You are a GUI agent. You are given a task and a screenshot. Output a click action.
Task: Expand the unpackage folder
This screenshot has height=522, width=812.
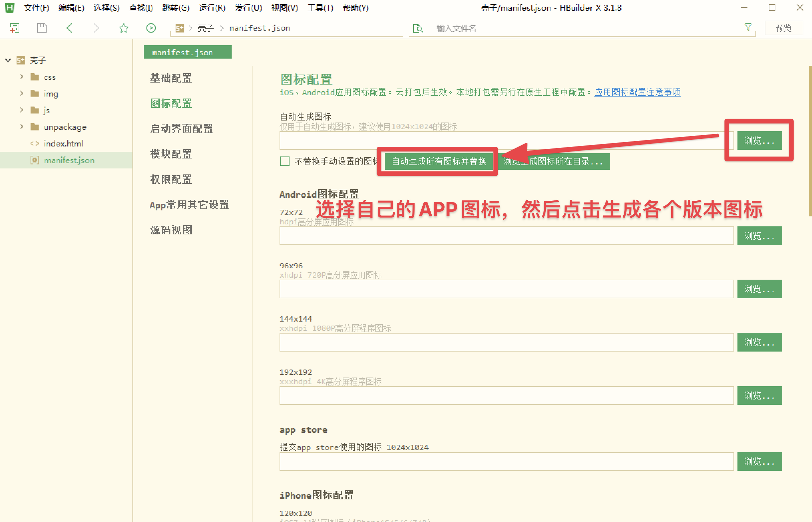(22, 127)
